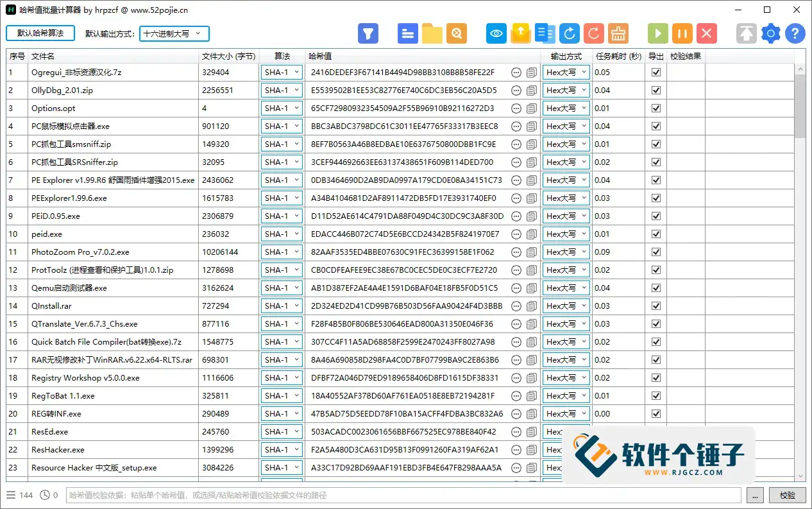Image resolution: width=812 pixels, height=509 pixels.
Task: Click ellipsis icon beside peid.exe hash
Action: pos(516,234)
